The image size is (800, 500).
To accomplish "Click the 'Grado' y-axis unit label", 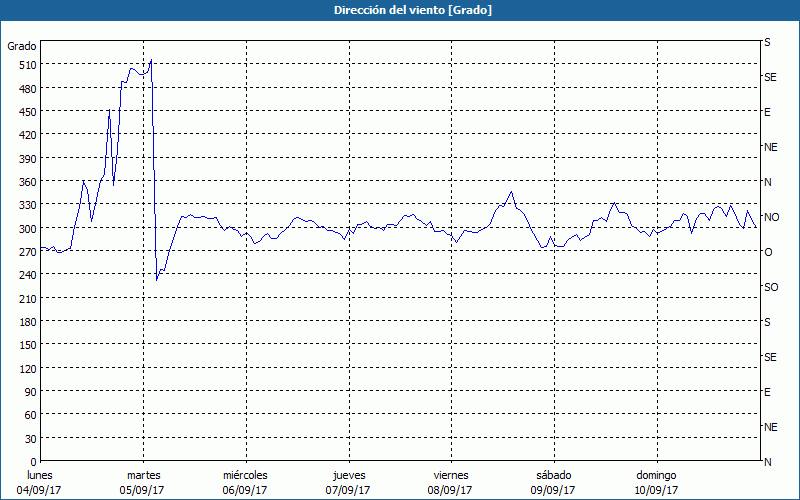I will 22,46.
